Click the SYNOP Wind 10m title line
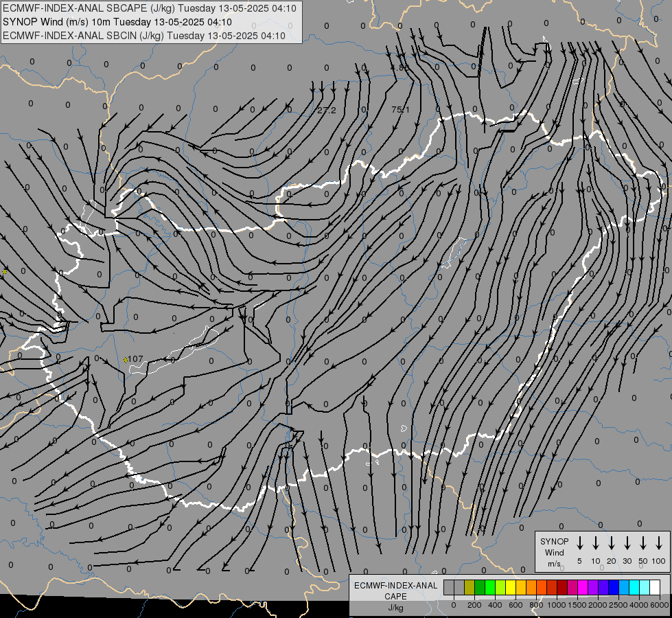The width and height of the screenshot is (672, 618). 117,22
